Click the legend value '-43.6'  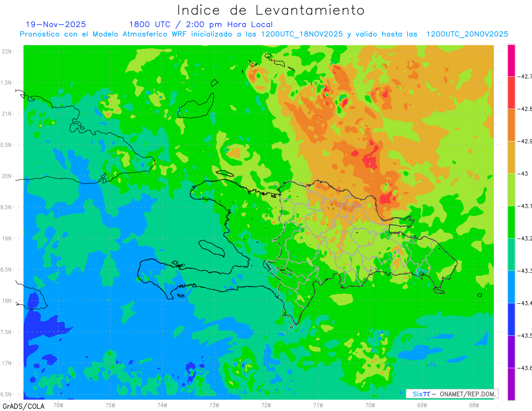coord(524,368)
